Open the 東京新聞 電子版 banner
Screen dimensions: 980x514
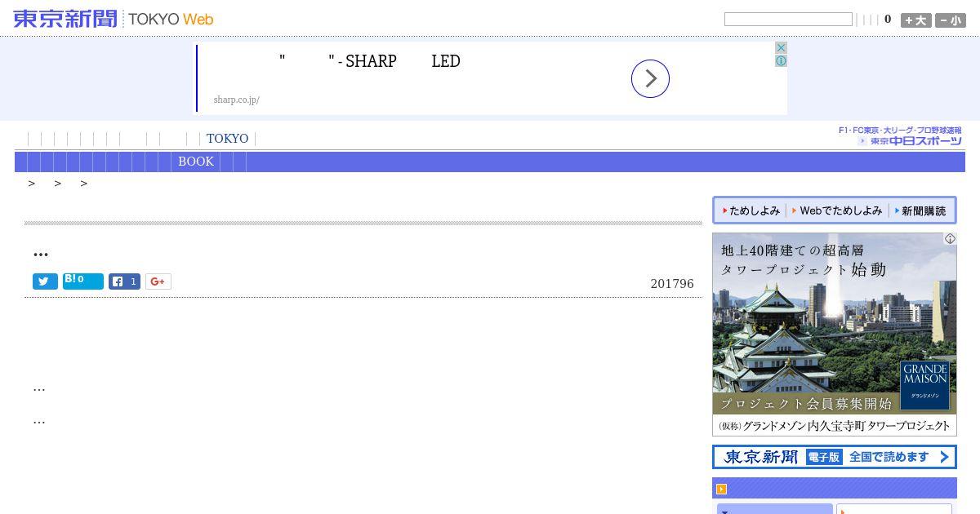[x=834, y=457]
